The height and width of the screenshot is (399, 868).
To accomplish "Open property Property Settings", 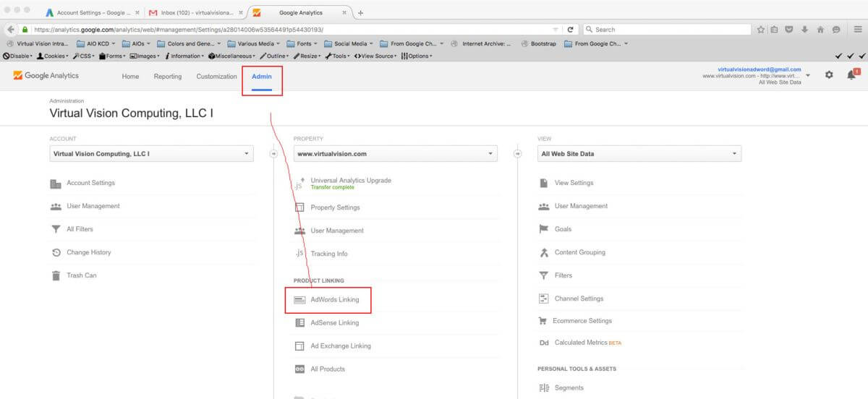I will 335,207.
